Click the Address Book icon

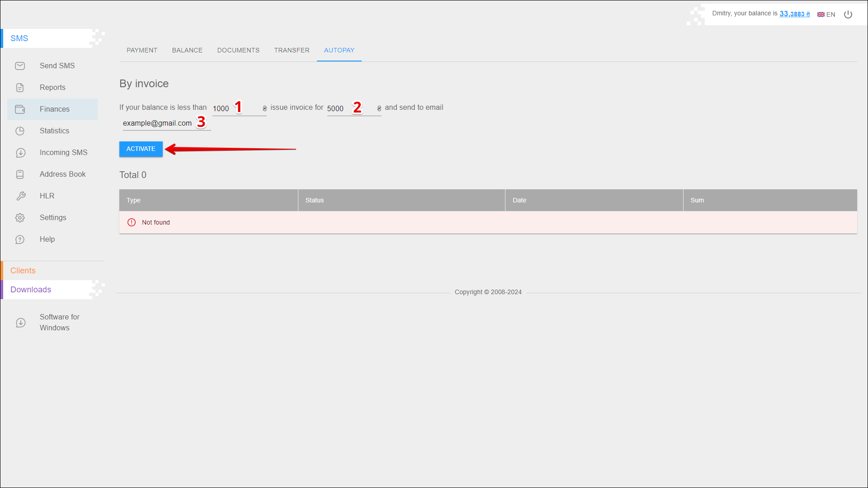[x=20, y=174]
